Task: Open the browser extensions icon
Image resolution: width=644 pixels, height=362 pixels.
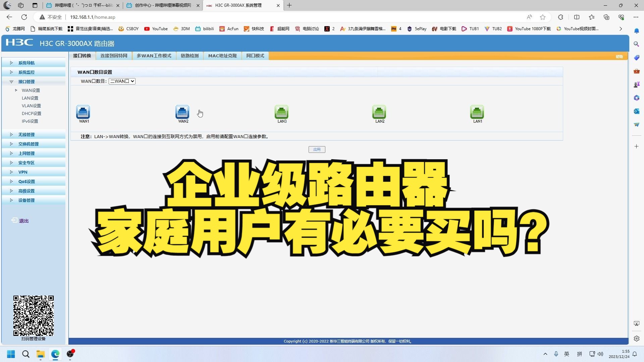Action: pos(560,17)
